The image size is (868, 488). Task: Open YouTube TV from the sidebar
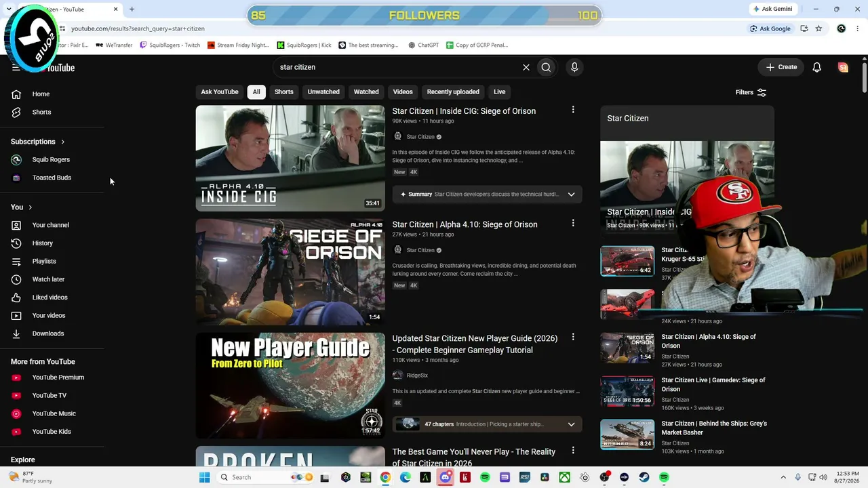click(x=49, y=395)
